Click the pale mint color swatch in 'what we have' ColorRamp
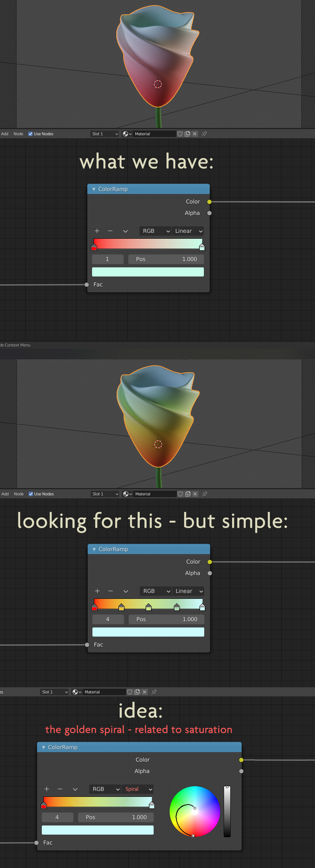 pos(148,272)
